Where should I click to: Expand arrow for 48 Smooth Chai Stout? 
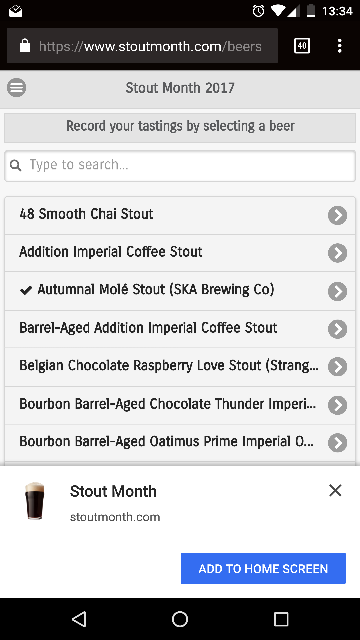tap(338, 215)
